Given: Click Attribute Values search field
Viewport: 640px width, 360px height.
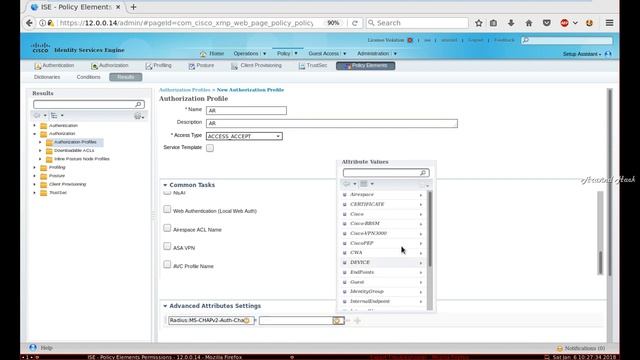Looking at the screenshot, I should [x=386, y=173].
